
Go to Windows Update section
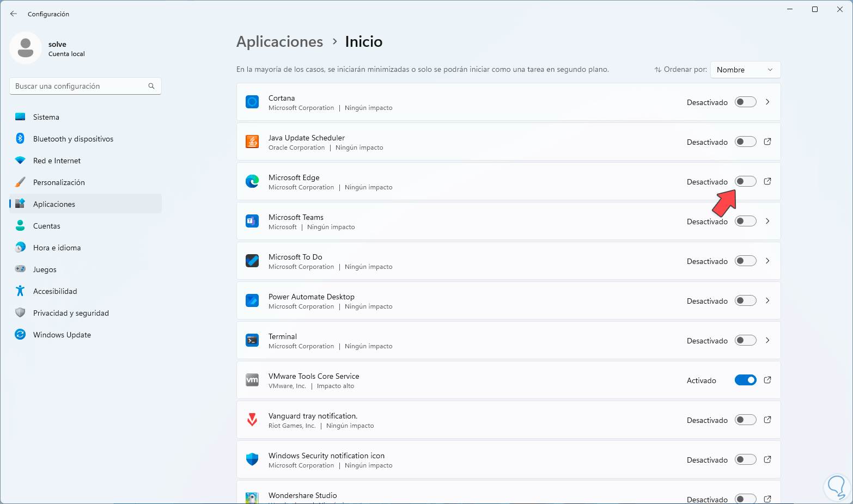pos(62,335)
